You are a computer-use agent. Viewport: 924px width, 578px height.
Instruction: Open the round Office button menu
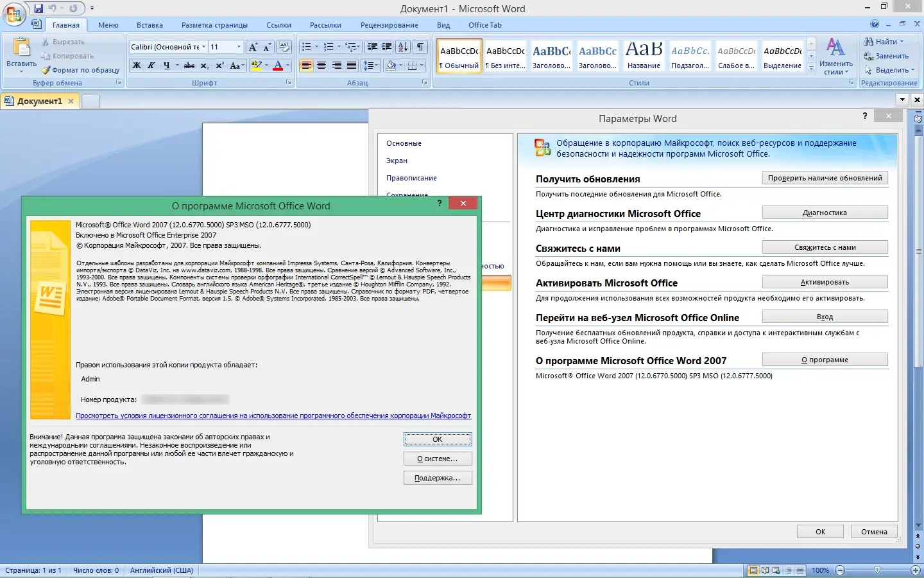14,14
